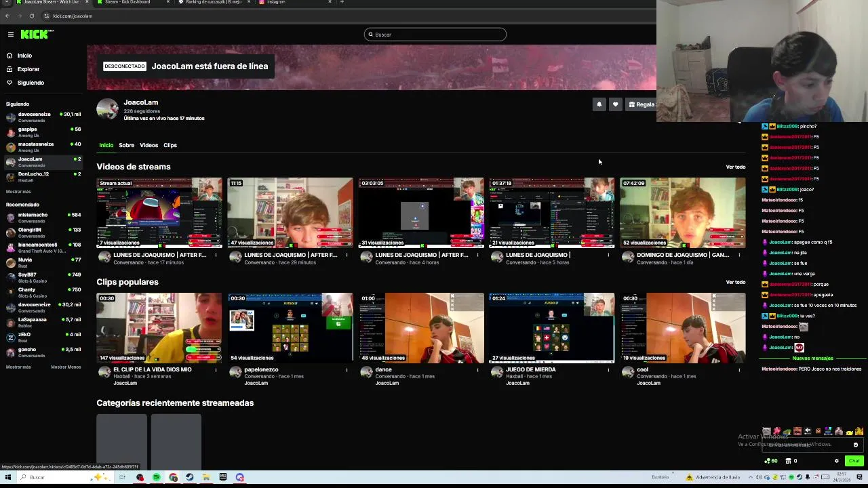Screen dimensions: 868x488
Task: Insert the cat emote in chat
Action: pyautogui.click(x=766, y=431)
